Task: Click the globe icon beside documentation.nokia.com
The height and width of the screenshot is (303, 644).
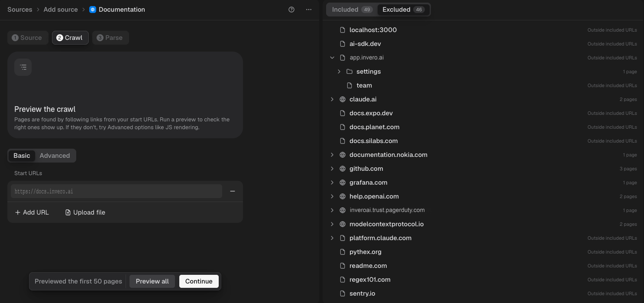Action: 342,155
